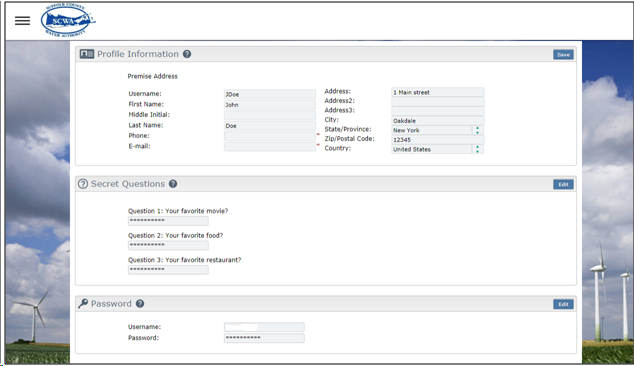The image size is (634, 366).
Task: Click 'Question 3: Your favorite restaurant?' label
Action: pos(184,260)
